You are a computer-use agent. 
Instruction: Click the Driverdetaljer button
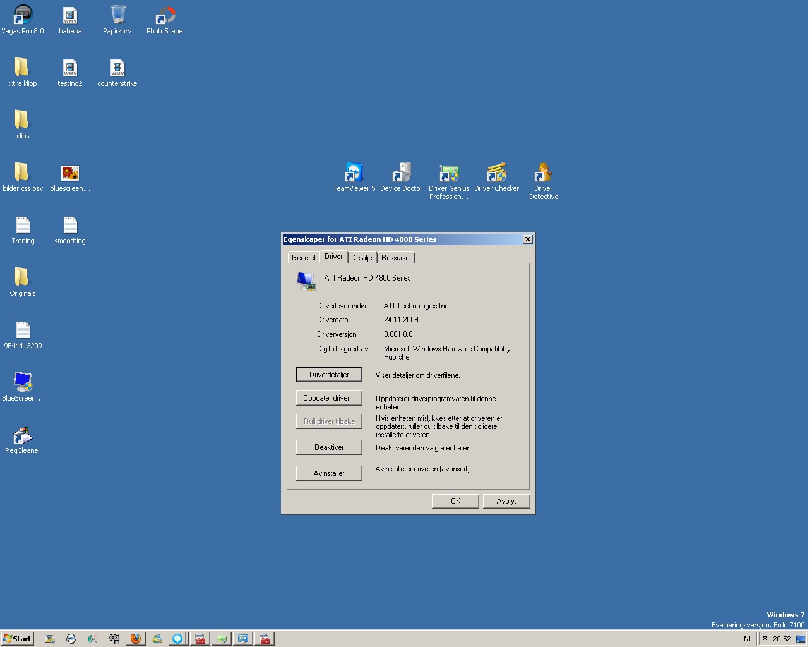pos(329,375)
